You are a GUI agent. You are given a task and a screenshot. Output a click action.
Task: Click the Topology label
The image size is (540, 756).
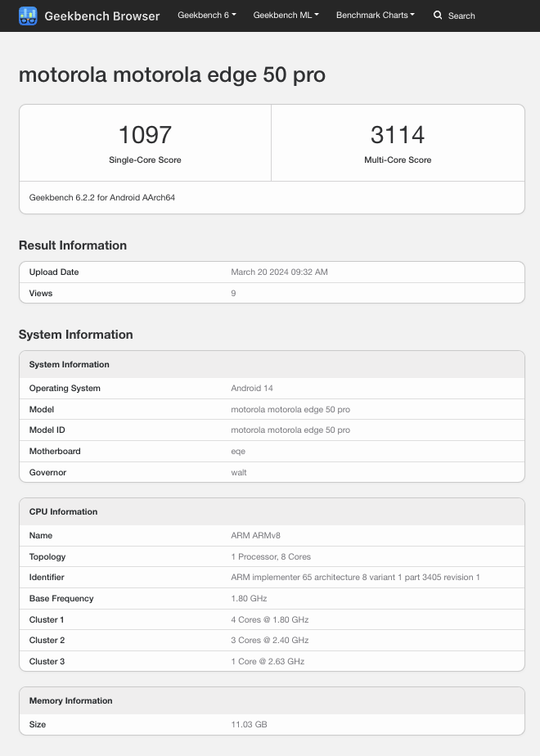pyautogui.click(x=47, y=557)
